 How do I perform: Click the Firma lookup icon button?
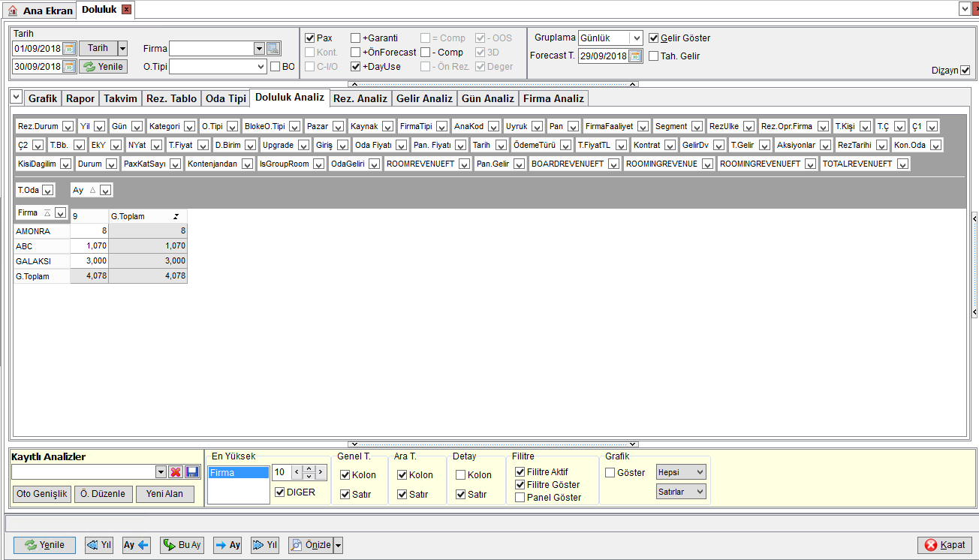pos(273,48)
